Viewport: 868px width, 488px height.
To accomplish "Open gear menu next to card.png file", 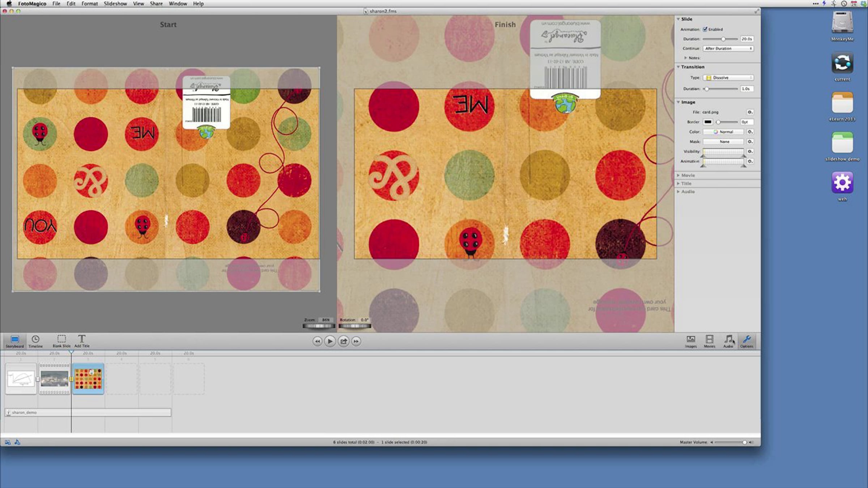I will point(750,112).
